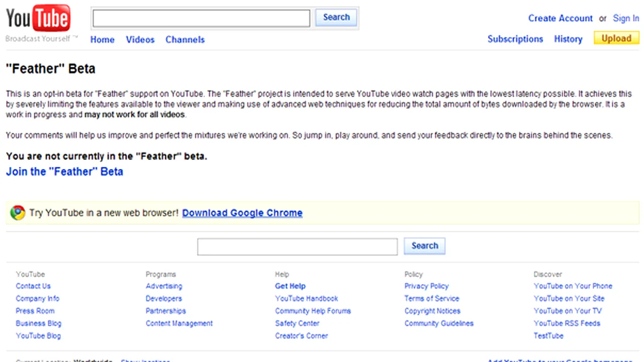This screenshot has height=362, width=644.
Task: Click the "Programs" footer column heading
Action: [161, 275]
